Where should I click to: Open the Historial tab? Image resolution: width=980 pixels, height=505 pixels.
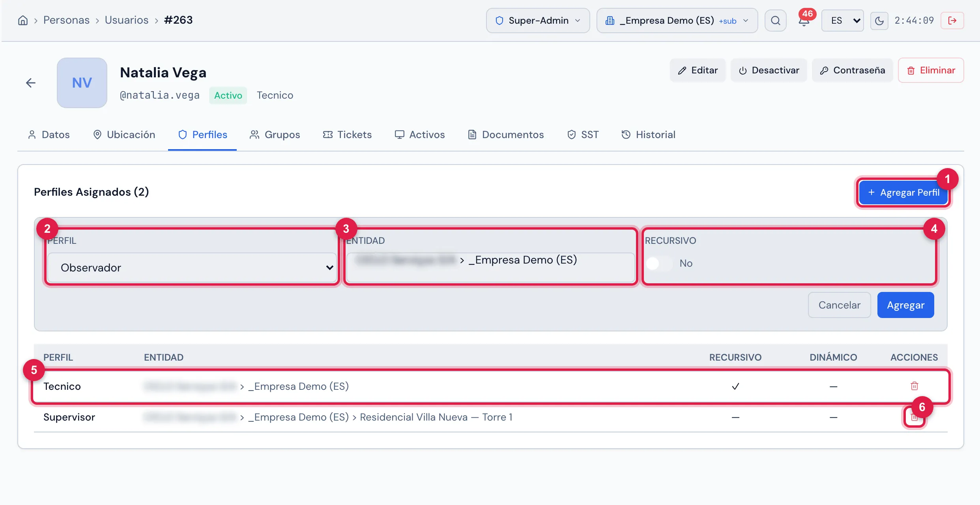tap(648, 135)
